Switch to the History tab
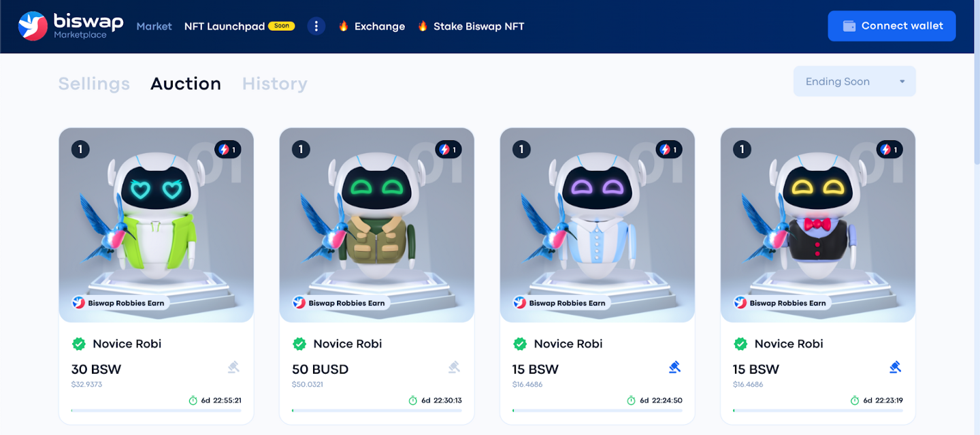The height and width of the screenshot is (435, 980). click(275, 84)
